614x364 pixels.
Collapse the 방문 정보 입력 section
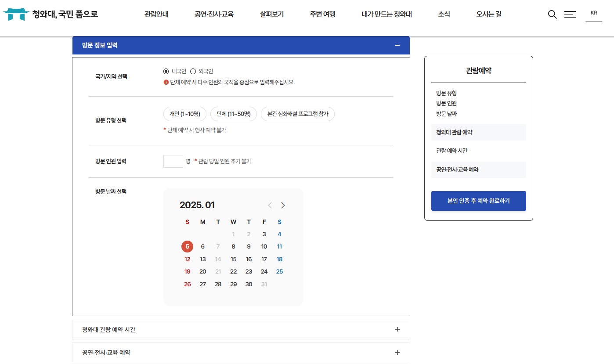click(397, 45)
